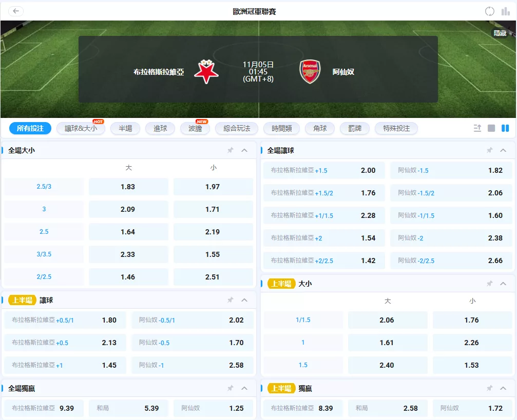
Task: Refresh odds with the circular arrows icon
Action: point(490,11)
